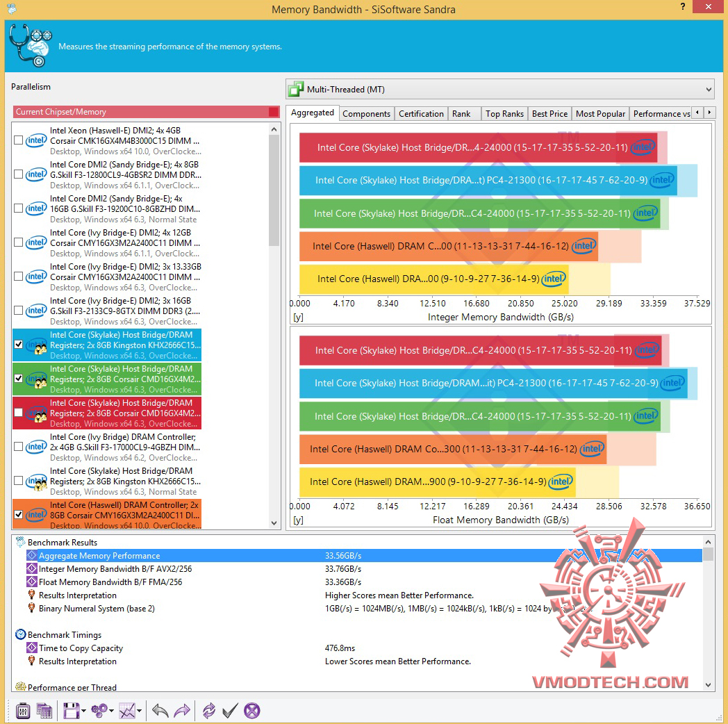
Task: Open the save icon dropdown arrow
Action: tap(83, 711)
